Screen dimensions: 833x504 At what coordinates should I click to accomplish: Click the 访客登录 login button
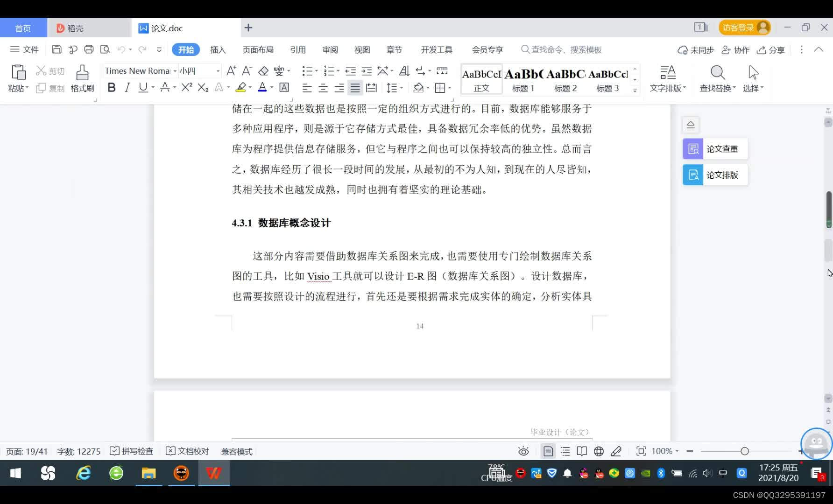click(745, 28)
